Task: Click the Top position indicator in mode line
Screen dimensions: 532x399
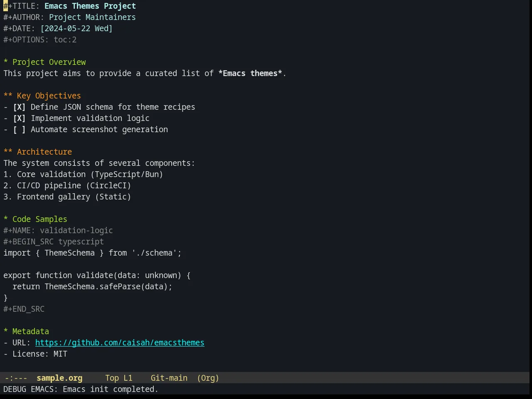Action: coord(112,378)
